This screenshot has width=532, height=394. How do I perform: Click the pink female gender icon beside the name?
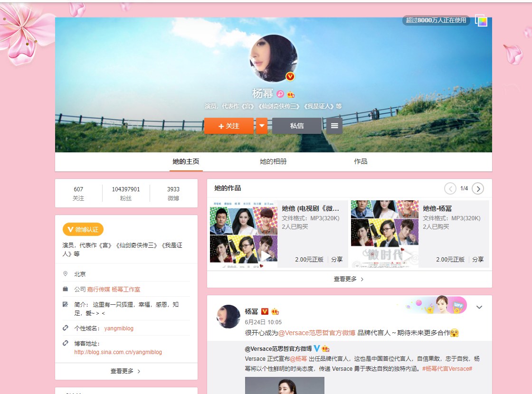(x=280, y=94)
